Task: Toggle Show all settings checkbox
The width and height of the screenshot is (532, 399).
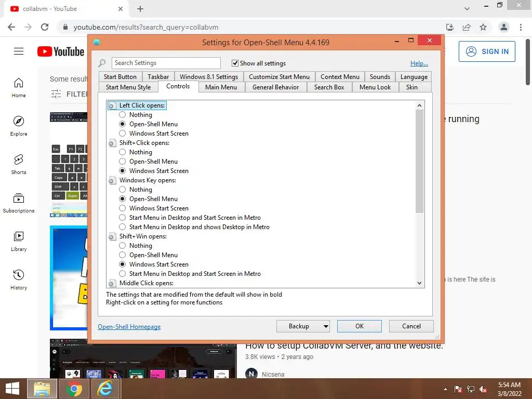Action: 235,63
